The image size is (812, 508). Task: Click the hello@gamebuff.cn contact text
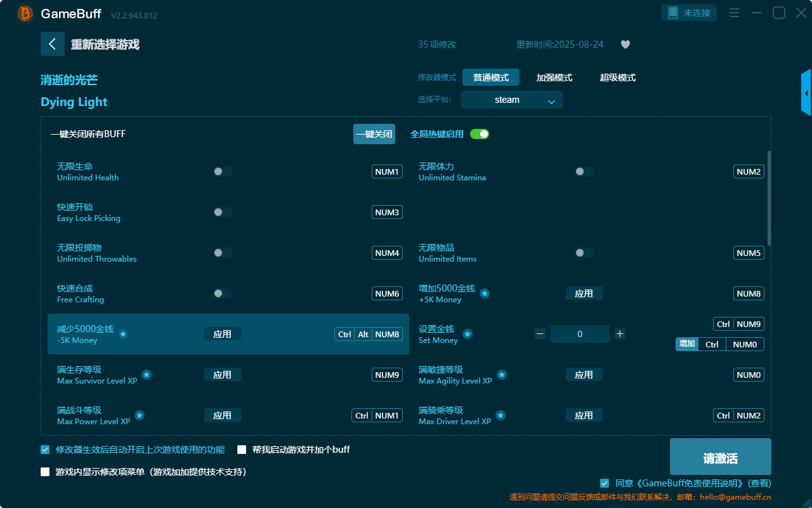735,497
